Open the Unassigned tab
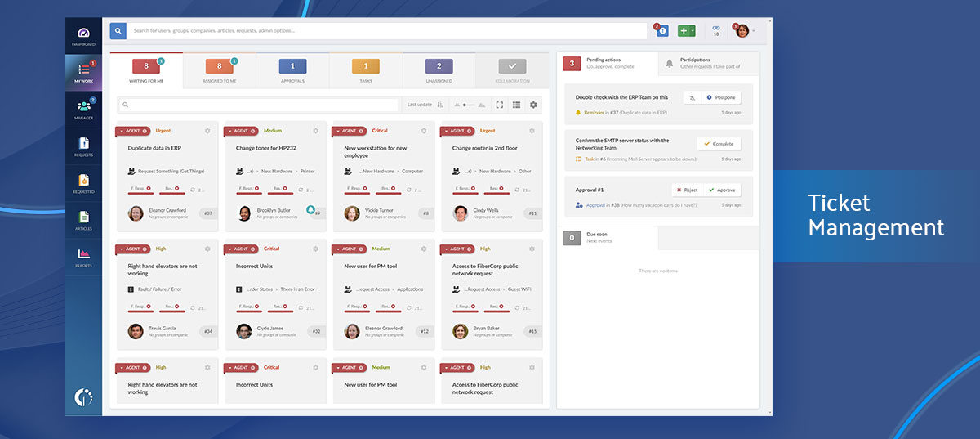 439,70
